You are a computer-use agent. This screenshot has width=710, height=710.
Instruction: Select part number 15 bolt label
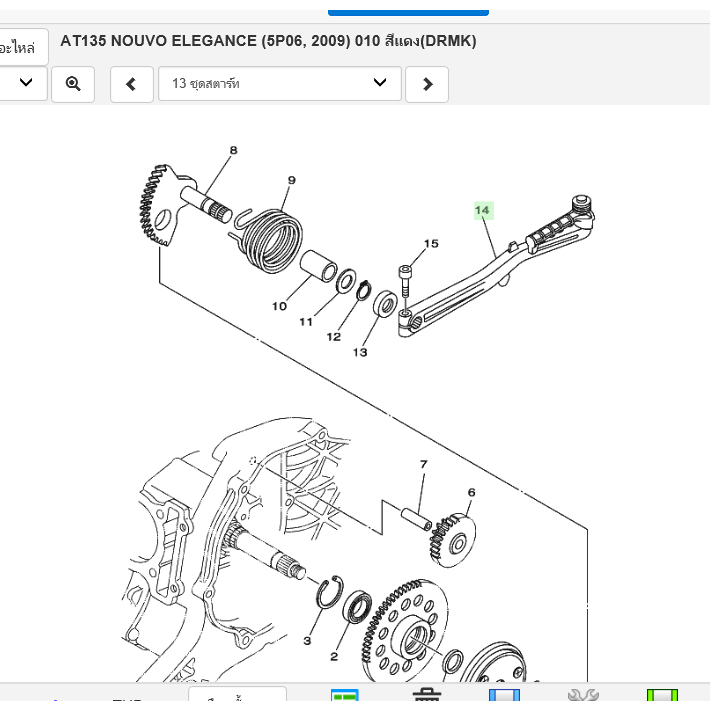click(x=431, y=244)
